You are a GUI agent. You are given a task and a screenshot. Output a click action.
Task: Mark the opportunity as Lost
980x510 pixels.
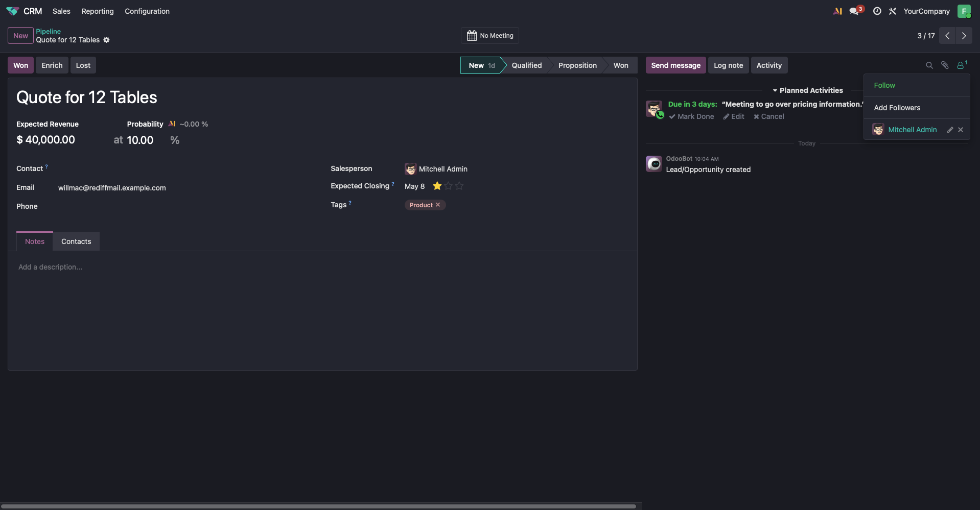83,65
